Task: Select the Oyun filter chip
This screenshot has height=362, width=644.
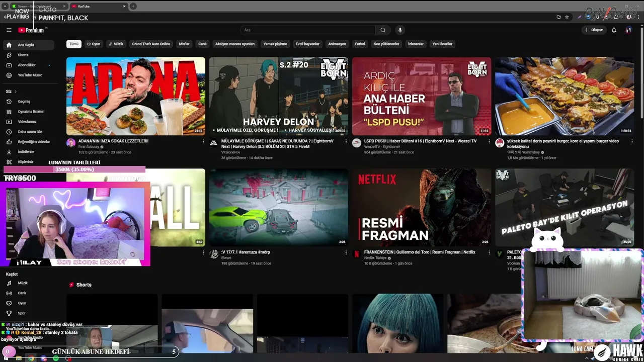Action: (94, 44)
